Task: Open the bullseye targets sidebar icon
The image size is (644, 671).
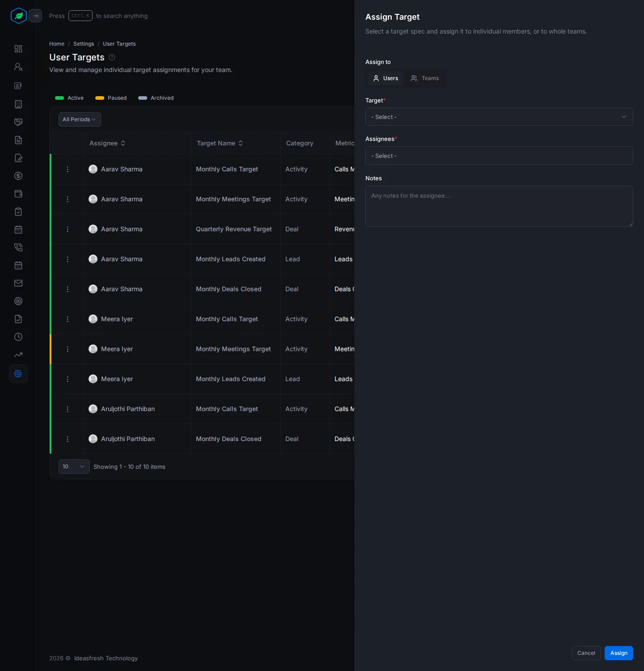Action: (x=18, y=301)
